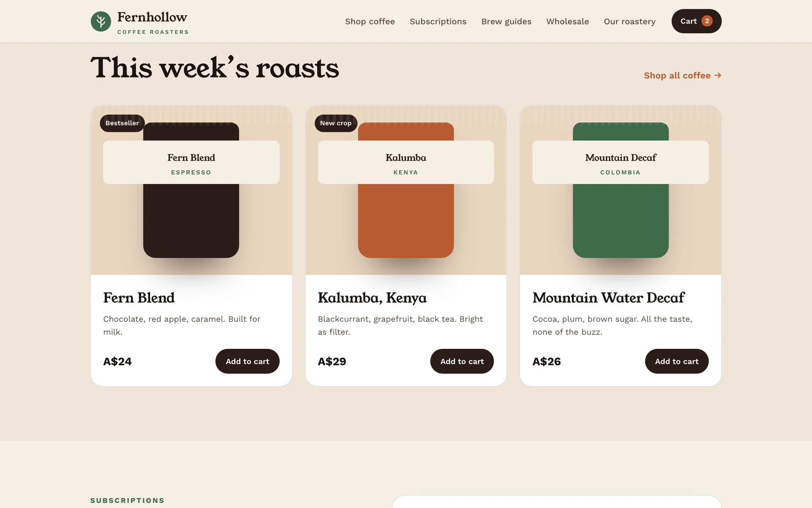Click the Blackcurrant, grapefruit, black tea description
The height and width of the screenshot is (508, 812).
400,325
